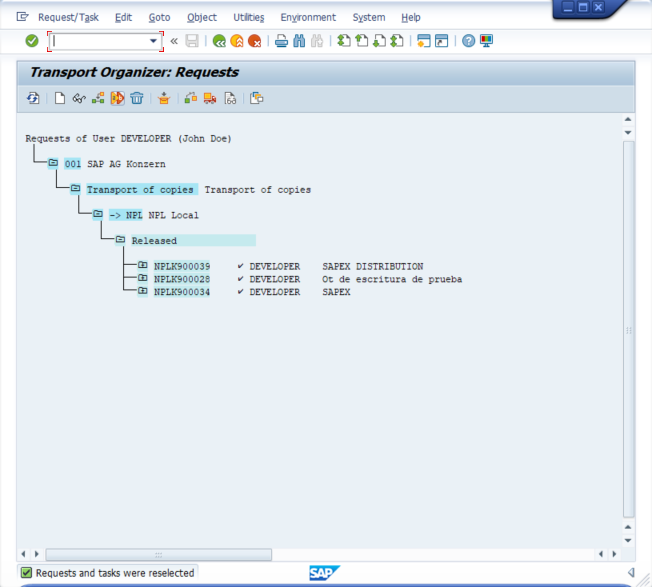Click the Generate Shortcut icon
Viewport: 652px width, 587px height.
[441, 41]
